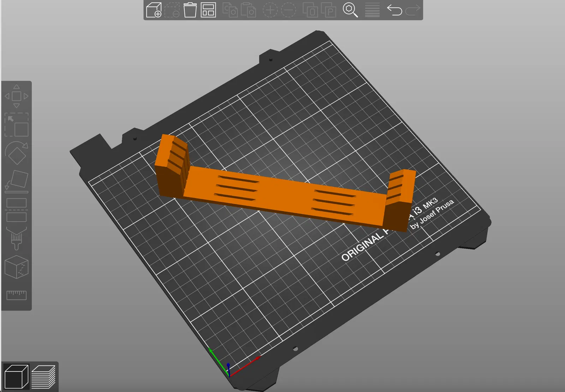Image resolution: width=565 pixels, height=392 pixels.
Task: Click the Remove instance minus icon
Action: pyautogui.click(x=289, y=10)
